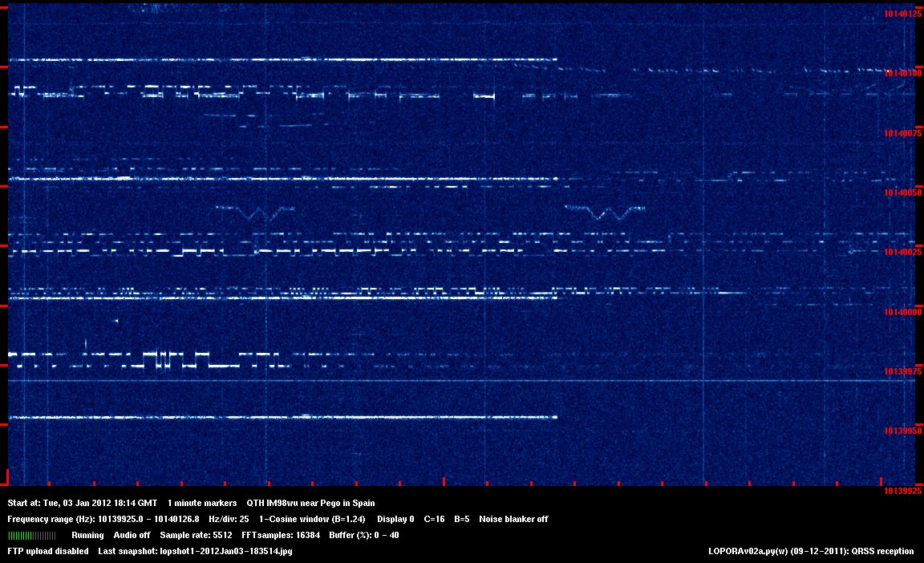Viewport: 924px width, 563px height.
Task: Click the 'Sample rate: 5512' entry
Action: pos(197,535)
